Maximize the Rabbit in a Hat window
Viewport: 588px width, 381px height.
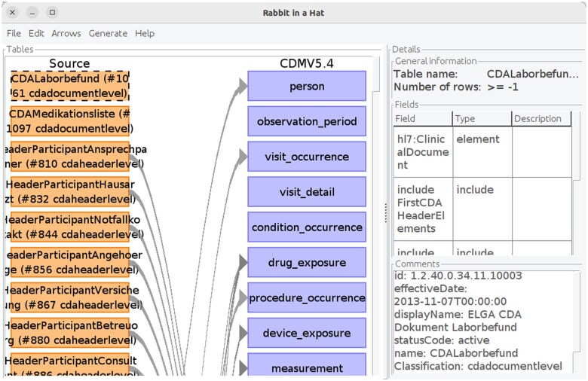pos(52,12)
